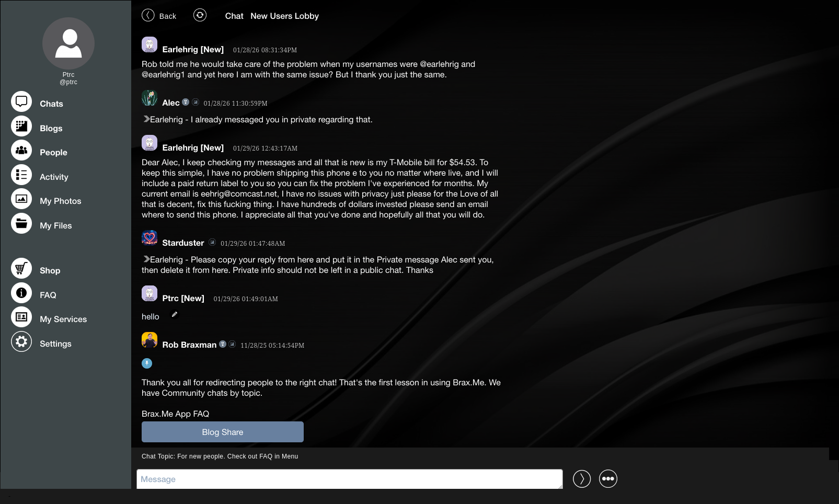Click the Back text link
The image size is (839, 504).
point(167,16)
